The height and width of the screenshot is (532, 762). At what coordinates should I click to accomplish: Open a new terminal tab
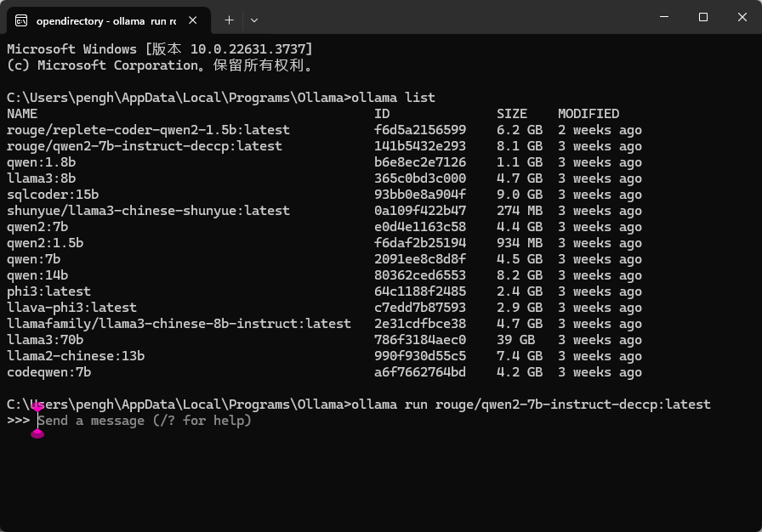tap(229, 20)
